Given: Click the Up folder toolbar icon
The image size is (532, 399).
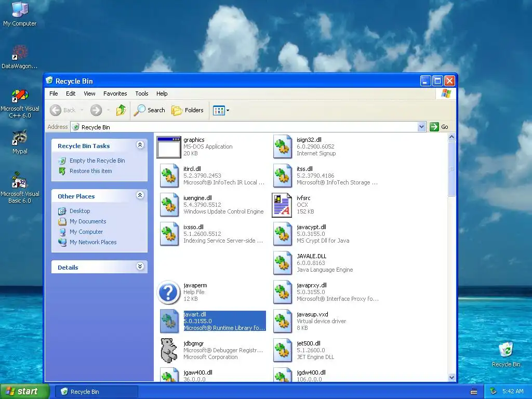Looking at the screenshot, I should click(121, 110).
